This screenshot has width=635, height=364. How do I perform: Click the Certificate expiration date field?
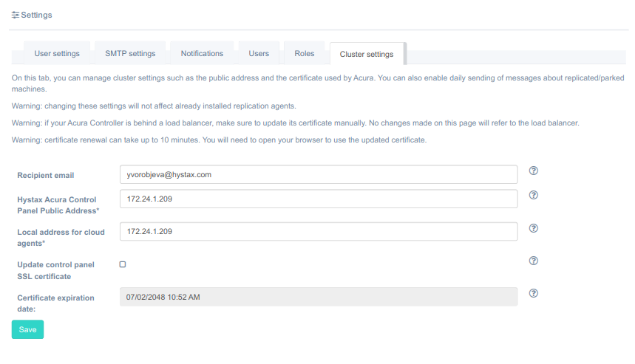[318, 297]
